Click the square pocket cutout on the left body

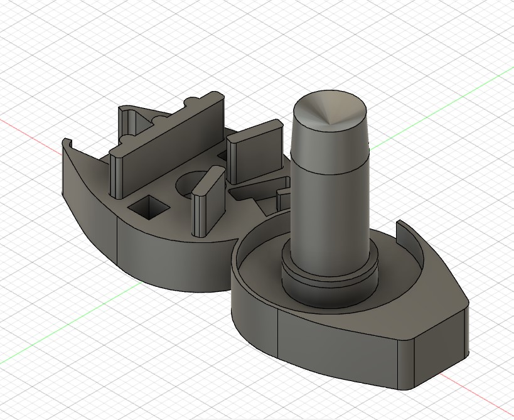click(x=147, y=207)
